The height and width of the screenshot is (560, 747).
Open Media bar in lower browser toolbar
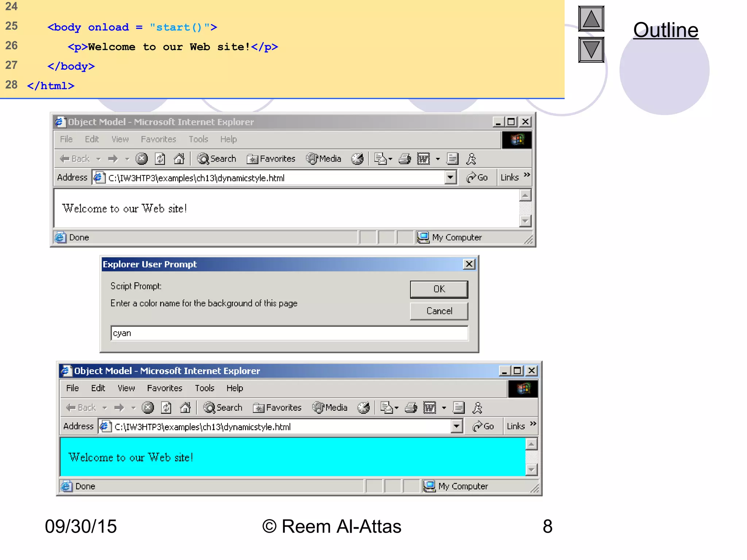[330, 408]
